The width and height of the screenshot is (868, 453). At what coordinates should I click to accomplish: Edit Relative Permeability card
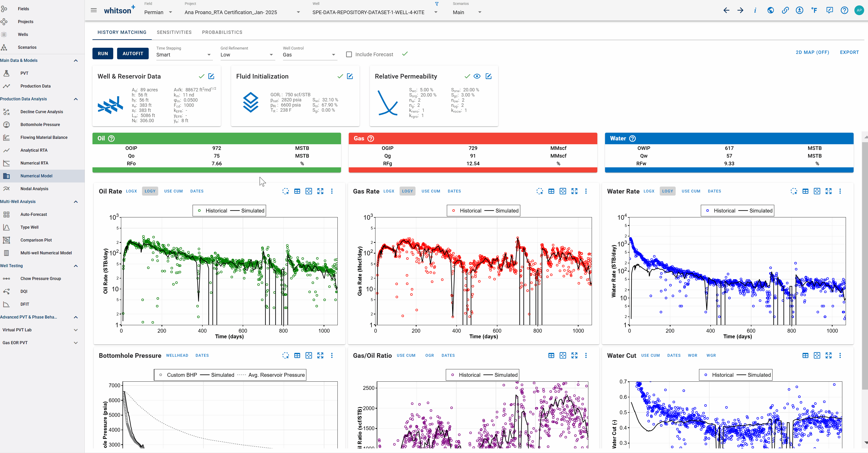489,76
